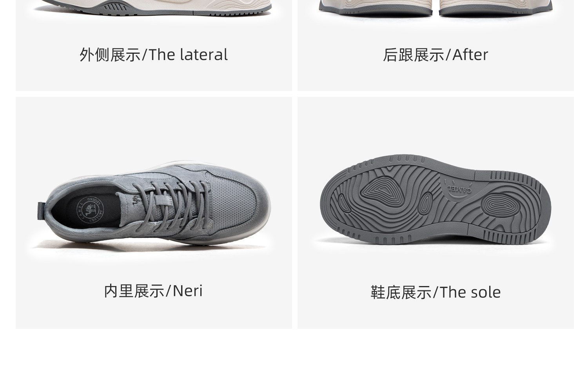This screenshot has height=370, width=588.
Task: Click the 鞋底展示/The sole caption
Action: (x=436, y=292)
